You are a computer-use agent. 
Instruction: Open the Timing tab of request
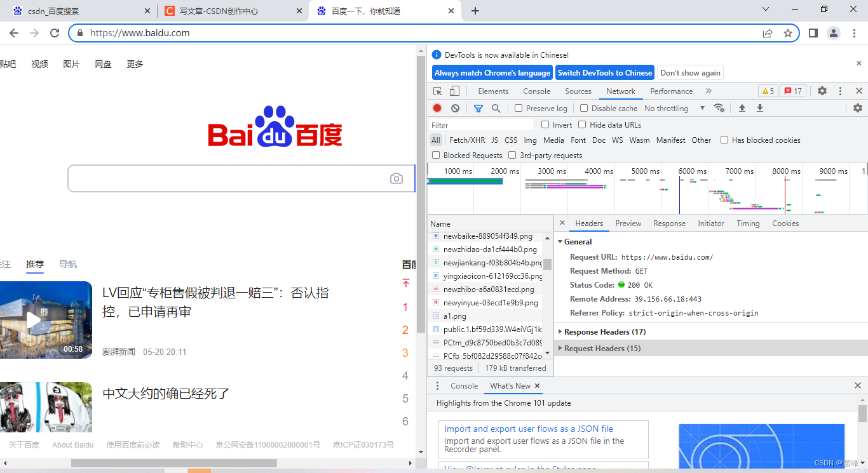tap(748, 223)
